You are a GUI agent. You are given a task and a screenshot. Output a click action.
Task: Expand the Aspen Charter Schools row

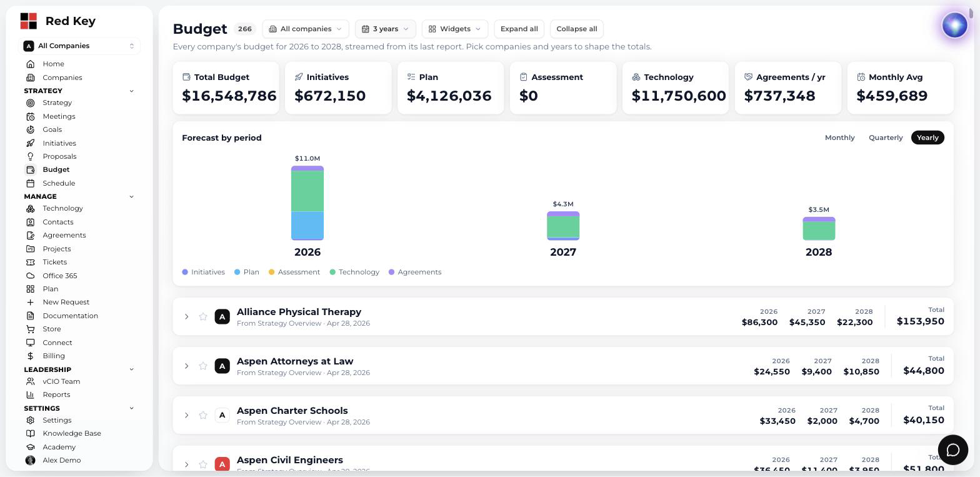186,415
